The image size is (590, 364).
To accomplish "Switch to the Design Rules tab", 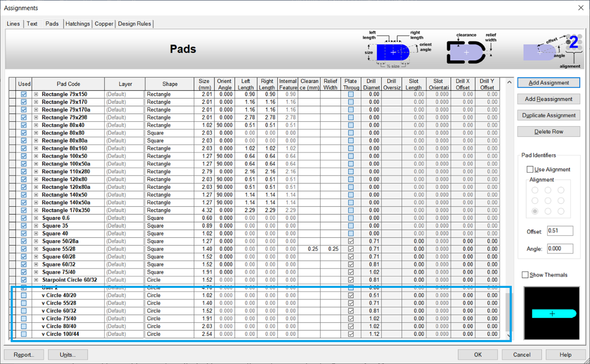I will click(135, 24).
